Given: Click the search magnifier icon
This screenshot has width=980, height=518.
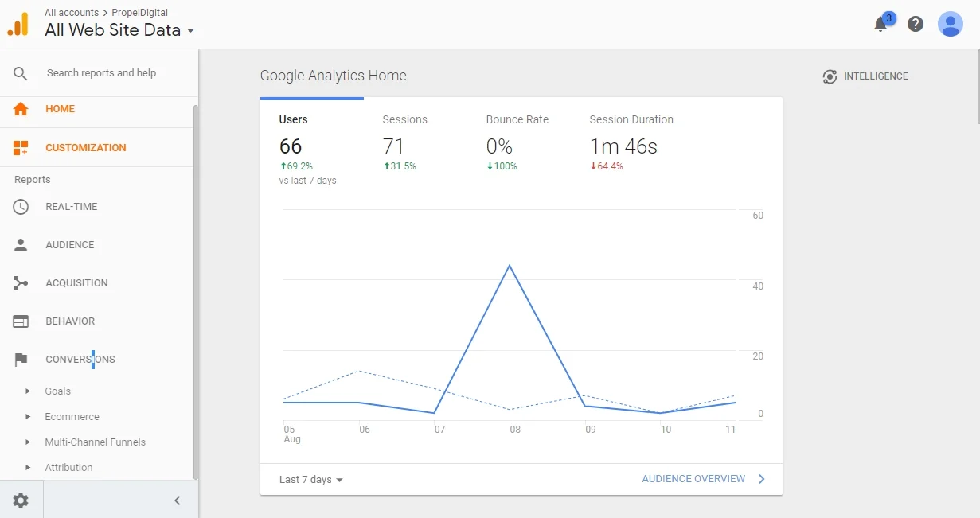Looking at the screenshot, I should coord(21,73).
